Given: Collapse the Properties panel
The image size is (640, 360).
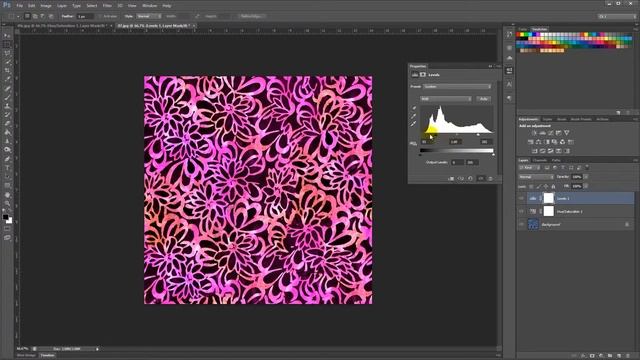Looking at the screenshot, I should (x=490, y=66).
